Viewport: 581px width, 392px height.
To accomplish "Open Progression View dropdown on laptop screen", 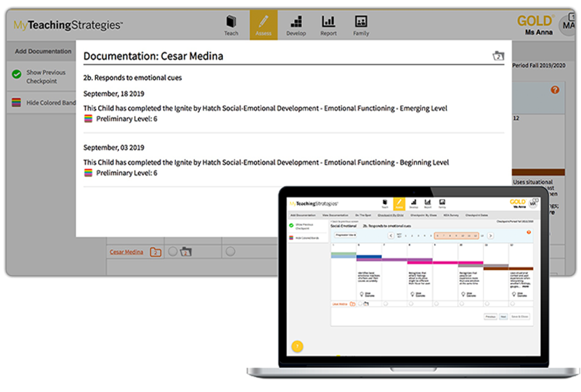I will (x=345, y=235).
